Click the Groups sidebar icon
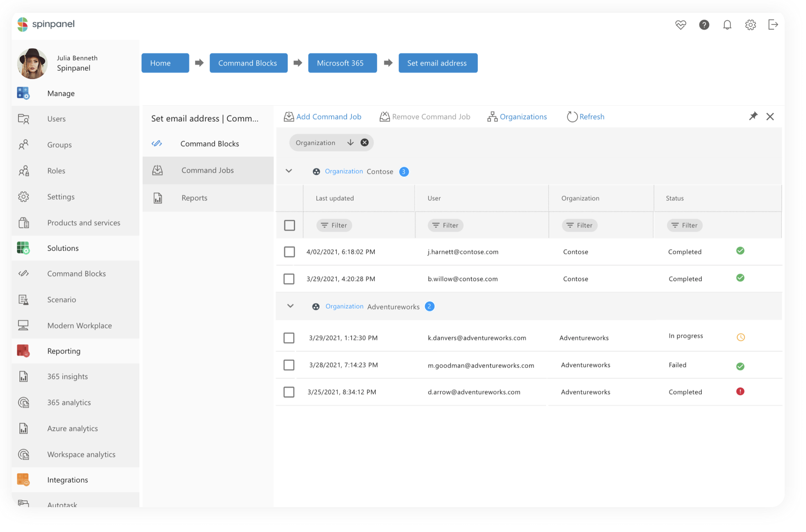This screenshot has height=532, width=806. point(23,145)
